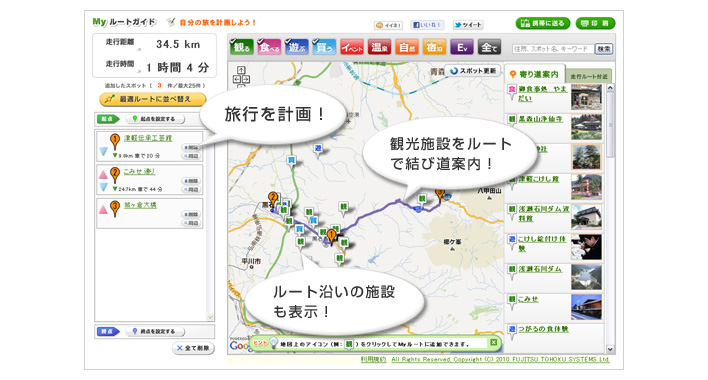
Task: Click the 黒森山浄仙寺 thumbnail image
Action: [586, 127]
